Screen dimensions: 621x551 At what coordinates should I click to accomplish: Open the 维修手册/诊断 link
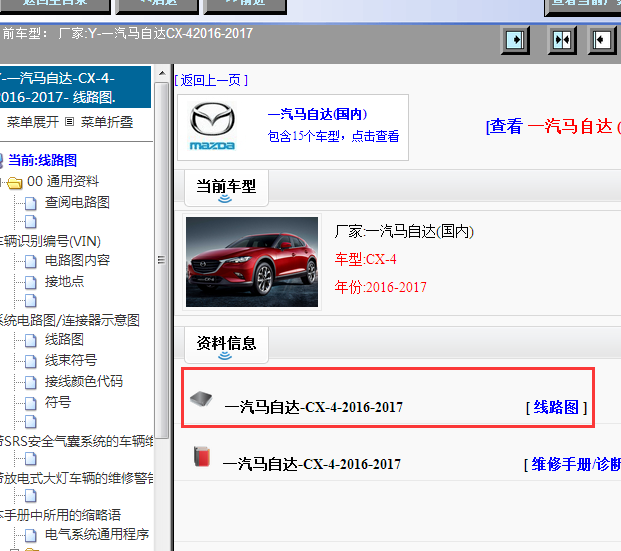576,464
